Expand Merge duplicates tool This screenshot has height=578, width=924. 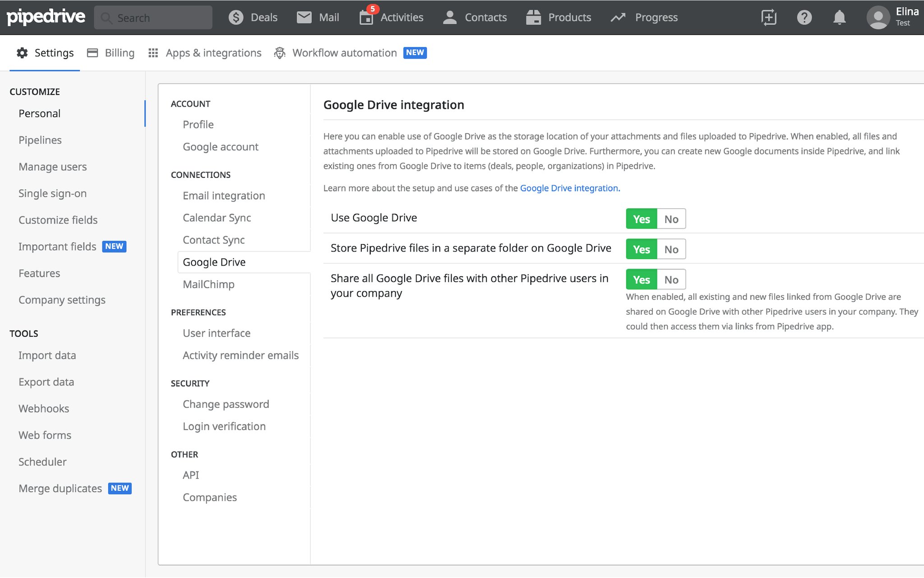[60, 488]
